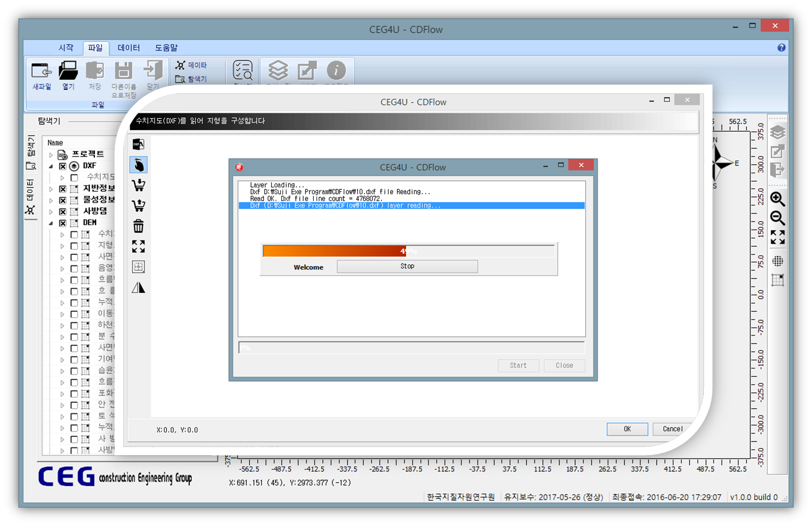
Task: Open help via the blue question mark icon
Action: pos(781,48)
